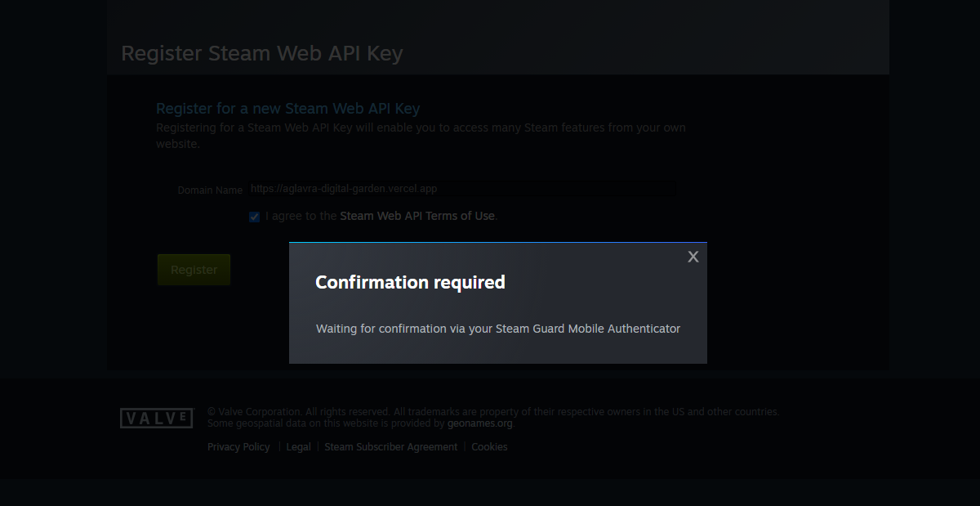Open the Privacy Policy footer link
The height and width of the screenshot is (506, 980).
(x=238, y=447)
